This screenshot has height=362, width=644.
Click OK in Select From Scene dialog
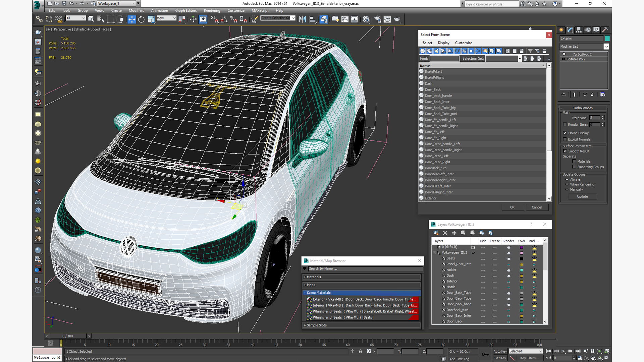click(x=513, y=207)
